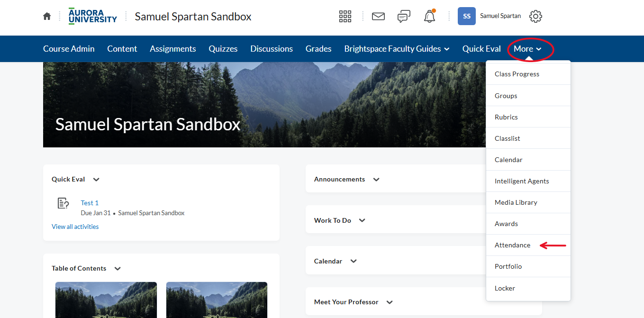Go to the My Home house icon
Image resolution: width=644 pixels, height=318 pixels.
[x=47, y=17]
